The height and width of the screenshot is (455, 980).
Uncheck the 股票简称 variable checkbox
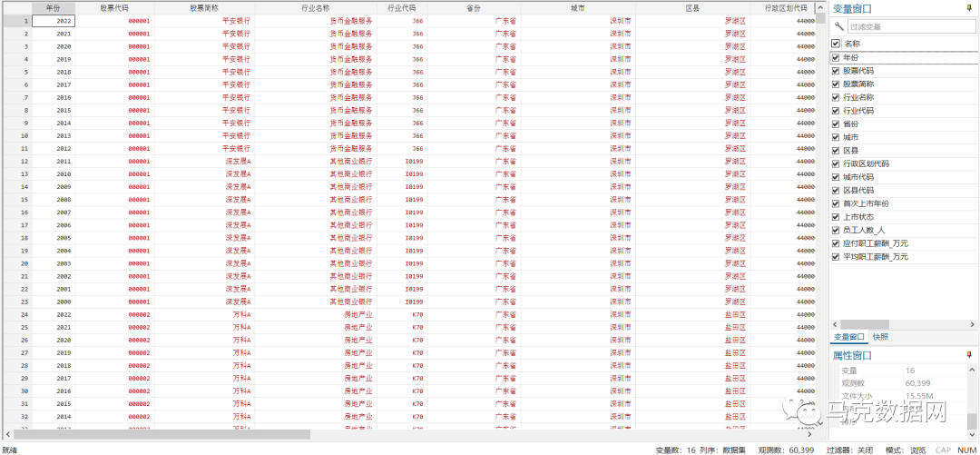click(836, 84)
